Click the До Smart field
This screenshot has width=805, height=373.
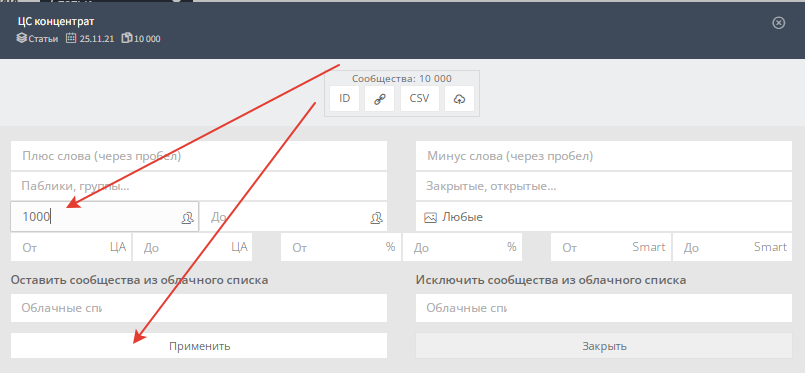click(x=732, y=247)
